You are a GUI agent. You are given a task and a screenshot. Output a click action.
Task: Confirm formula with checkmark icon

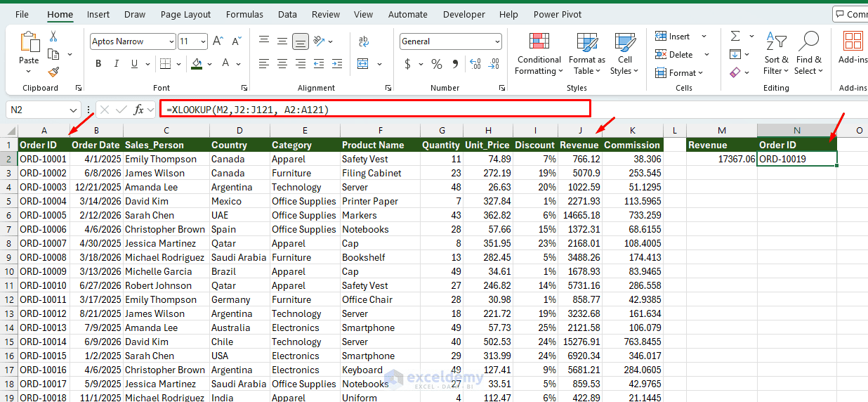point(121,110)
